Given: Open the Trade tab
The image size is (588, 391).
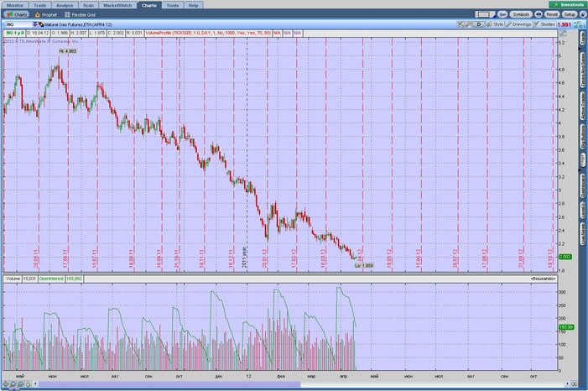Looking at the screenshot, I should [39, 5].
